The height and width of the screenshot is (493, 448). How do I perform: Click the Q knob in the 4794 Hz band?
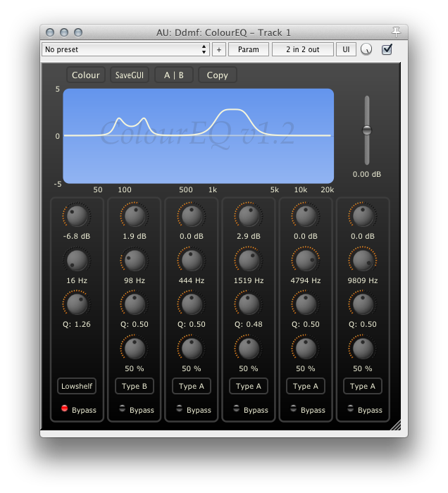point(306,304)
